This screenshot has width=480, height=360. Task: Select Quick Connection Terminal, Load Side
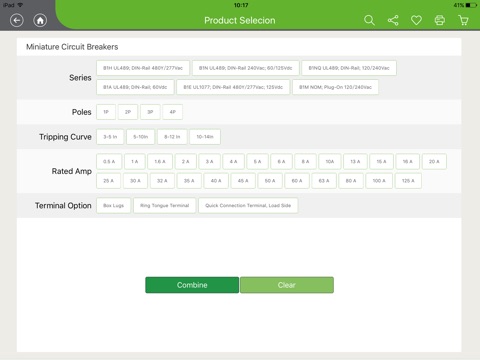(248, 205)
